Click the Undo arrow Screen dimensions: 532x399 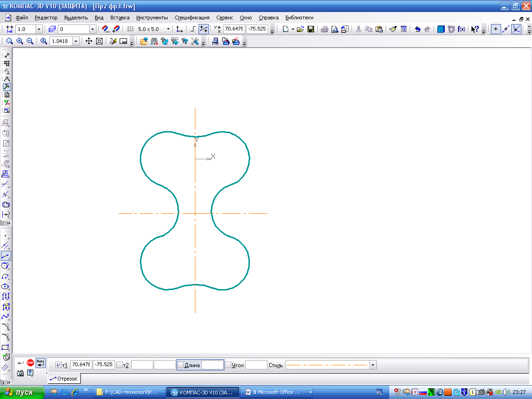pos(417,29)
